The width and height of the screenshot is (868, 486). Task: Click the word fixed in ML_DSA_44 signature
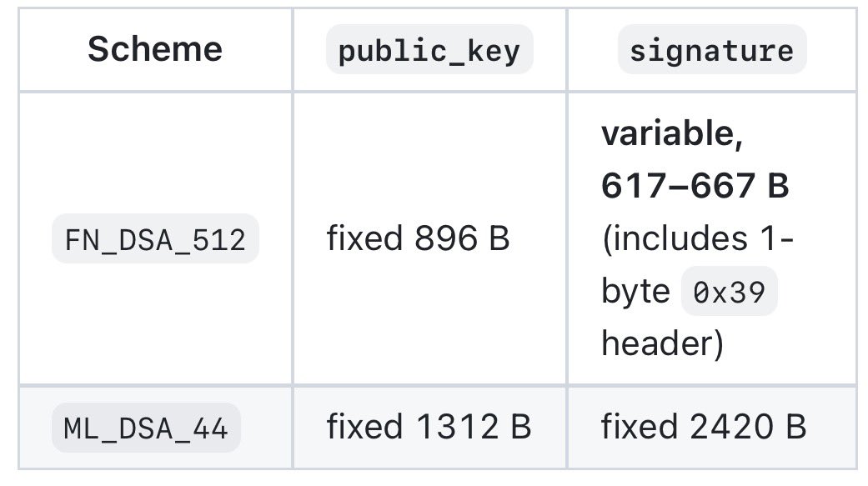[639, 427]
